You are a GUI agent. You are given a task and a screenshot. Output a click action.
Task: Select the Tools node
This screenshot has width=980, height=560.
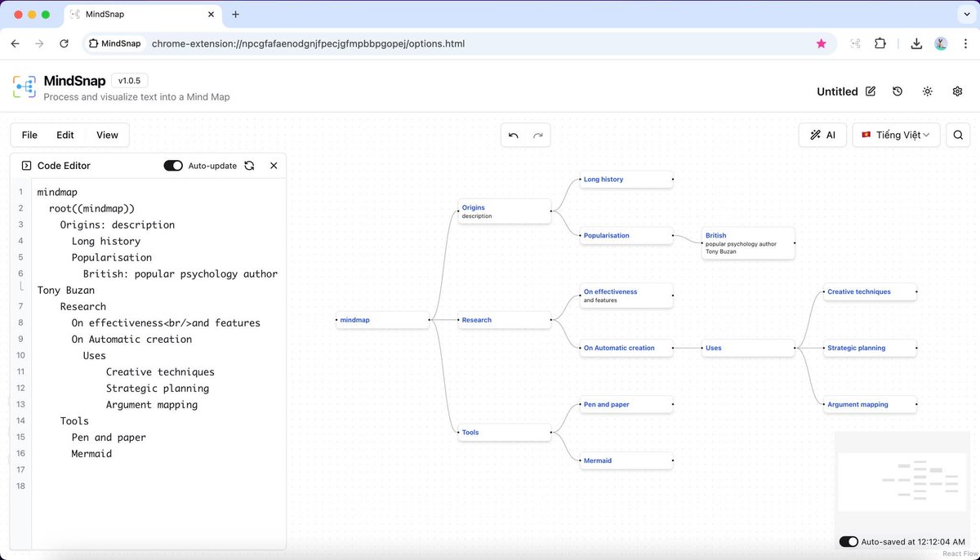505,433
